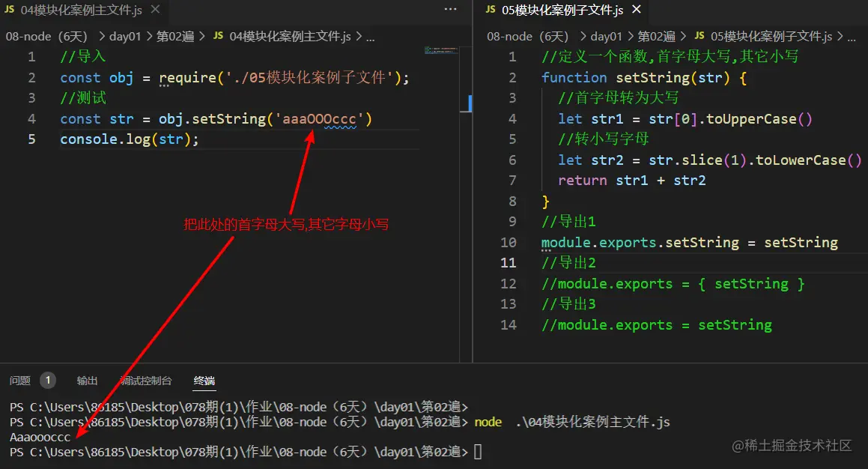
Task: Open 第02遍 breadcrumb in left editor
Action: (175, 37)
